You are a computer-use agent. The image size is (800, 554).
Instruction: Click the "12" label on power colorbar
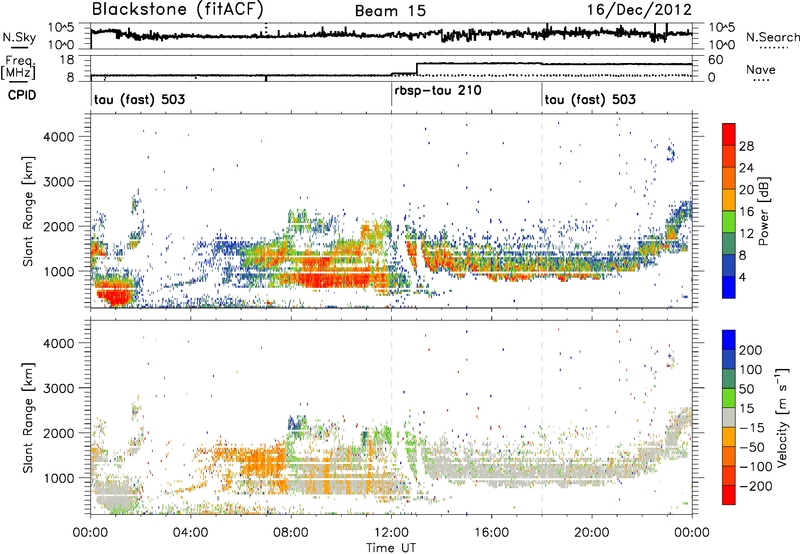coord(746,234)
